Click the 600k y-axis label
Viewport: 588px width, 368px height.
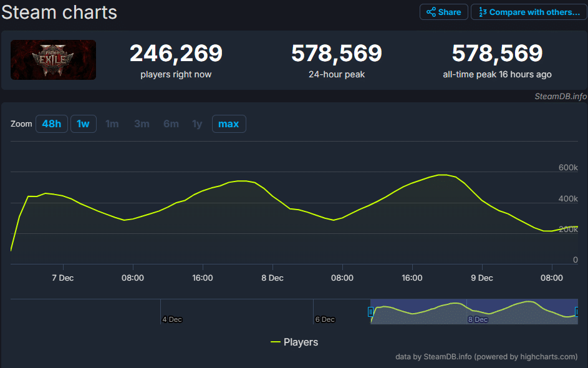click(x=568, y=168)
